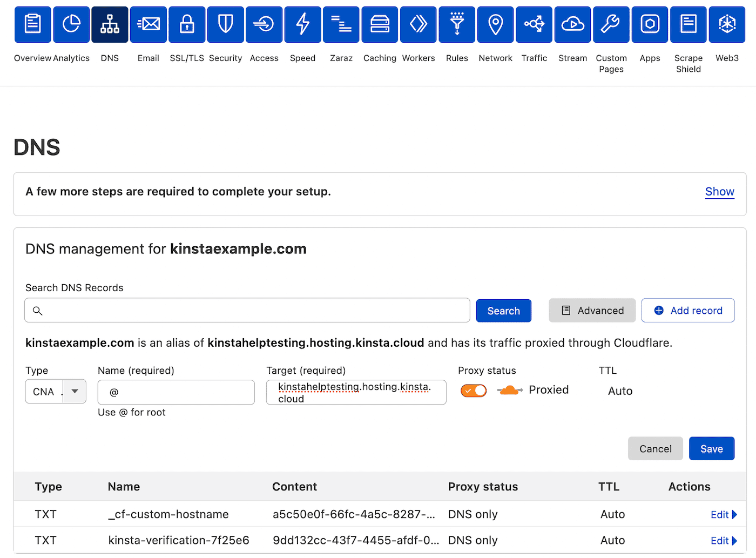Click the blue Search button
Screen dimensions: 756x558
504,311
